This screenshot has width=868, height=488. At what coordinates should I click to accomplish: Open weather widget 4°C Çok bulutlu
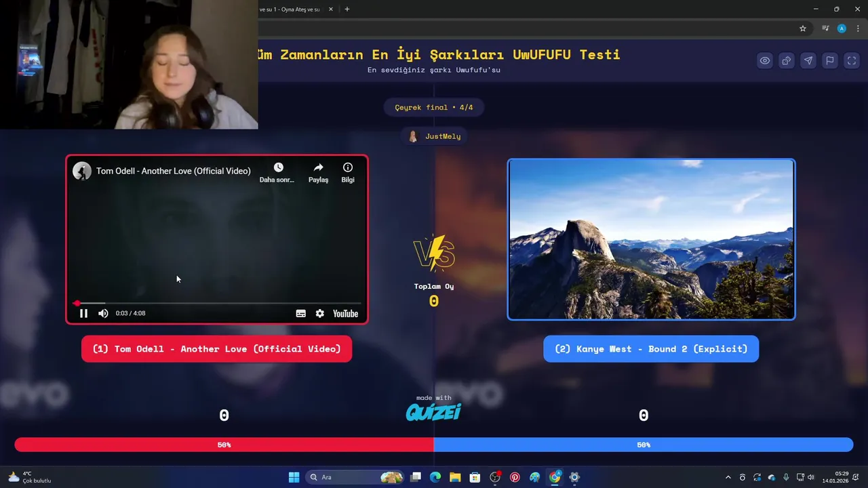(30, 477)
